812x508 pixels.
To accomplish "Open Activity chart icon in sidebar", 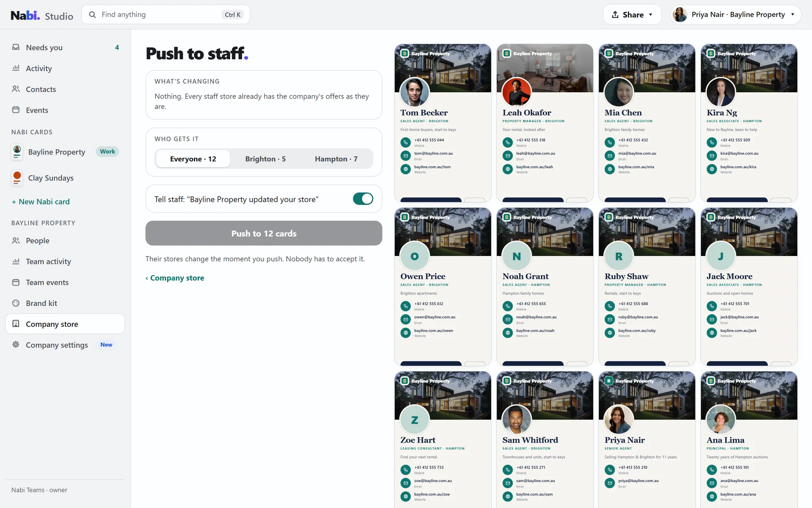I will coord(16,68).
